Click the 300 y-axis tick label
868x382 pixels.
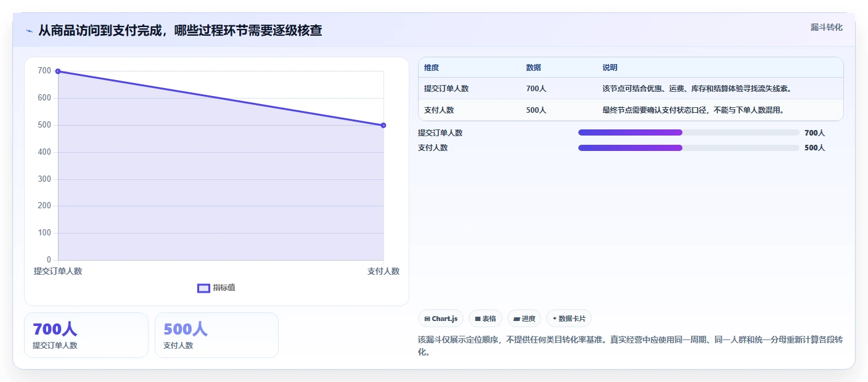44,179
